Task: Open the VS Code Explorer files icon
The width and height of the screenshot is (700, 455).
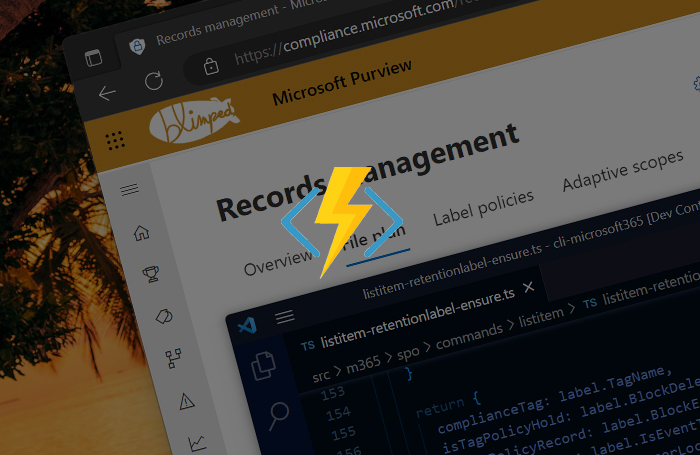Action: 263,366
